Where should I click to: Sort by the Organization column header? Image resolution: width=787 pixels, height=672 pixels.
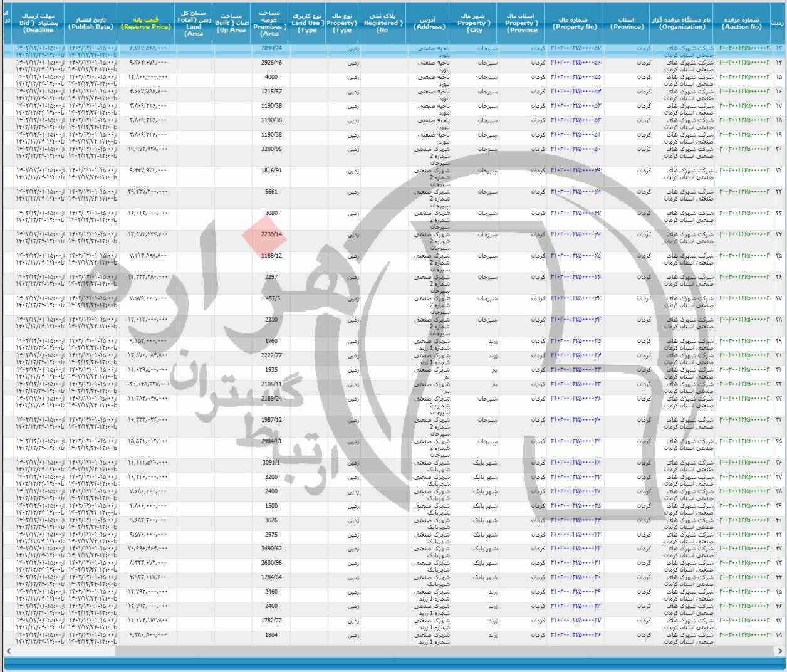(x=684, y=19)
